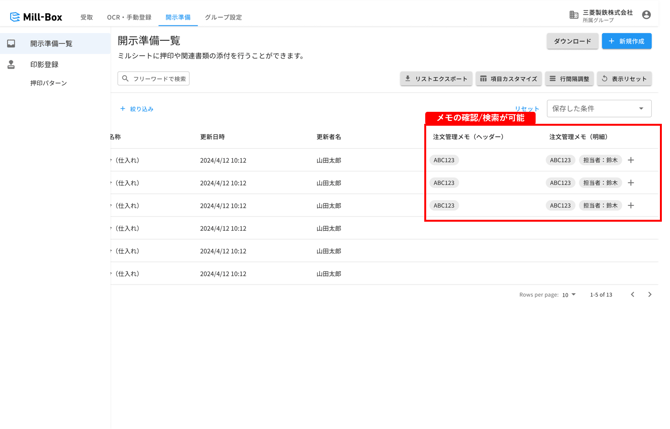Viewport: 670px width, 429px height.
Task: Open the account profile icon
Action: coord(646,15)
